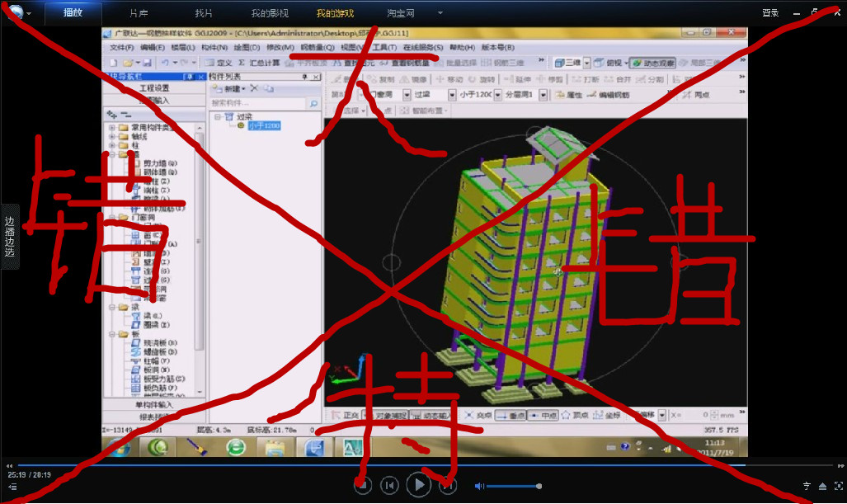847x504 pixels.
Task: Click the 搜索构件 search field
Action: tap(258, 103)
